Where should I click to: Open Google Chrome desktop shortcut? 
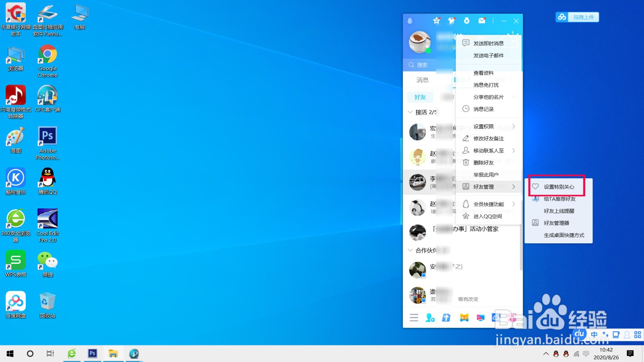47,61
